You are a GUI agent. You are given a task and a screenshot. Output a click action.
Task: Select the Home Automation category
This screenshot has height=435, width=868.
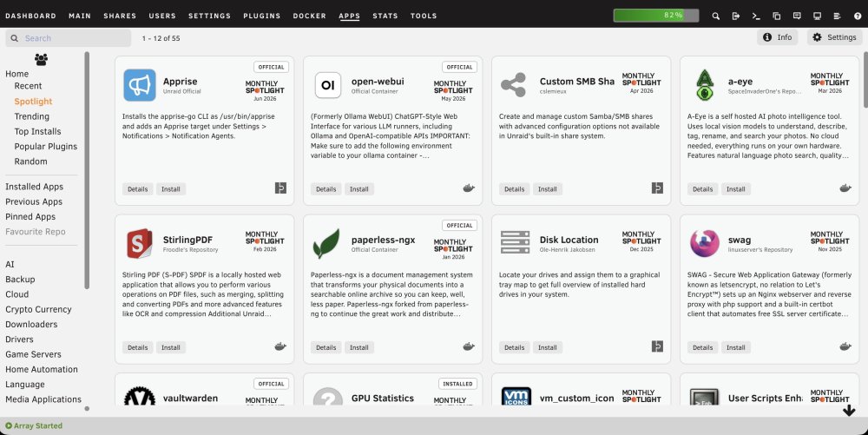pos(42,369)
